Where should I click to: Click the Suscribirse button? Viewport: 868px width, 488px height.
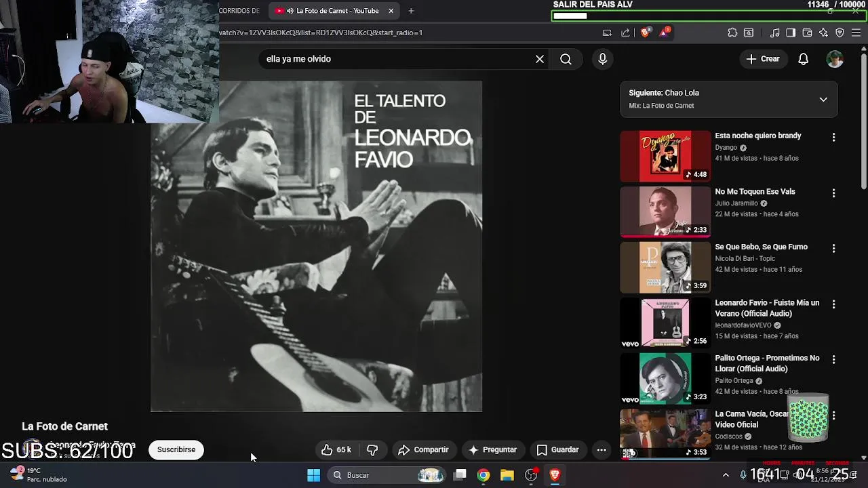click(176, 450)
